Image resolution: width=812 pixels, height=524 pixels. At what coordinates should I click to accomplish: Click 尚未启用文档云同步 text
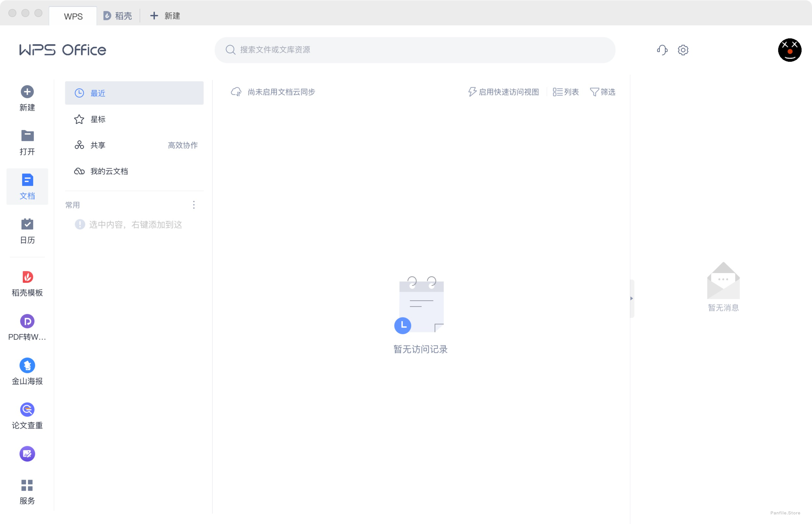(x=281, y=92)
